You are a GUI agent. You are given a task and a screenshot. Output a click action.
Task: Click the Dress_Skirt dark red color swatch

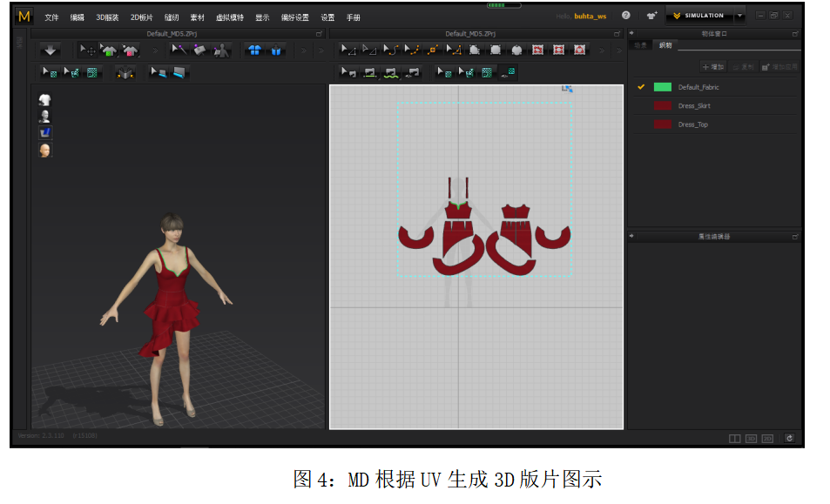663,105
